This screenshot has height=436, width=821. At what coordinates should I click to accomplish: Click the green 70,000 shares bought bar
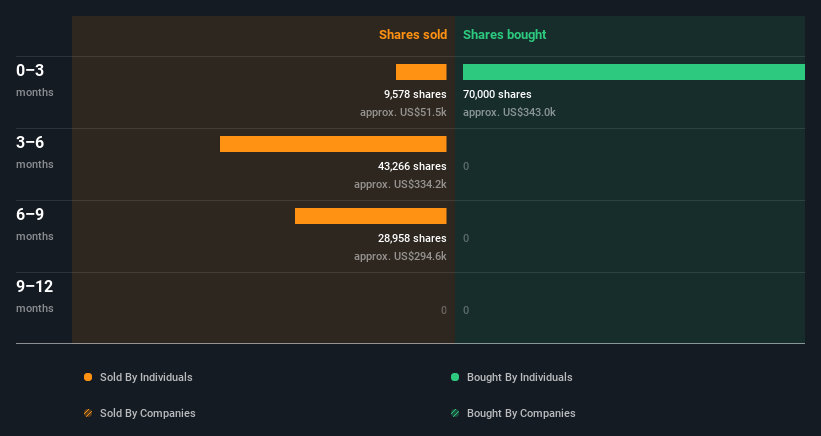[x=634, y=72]
